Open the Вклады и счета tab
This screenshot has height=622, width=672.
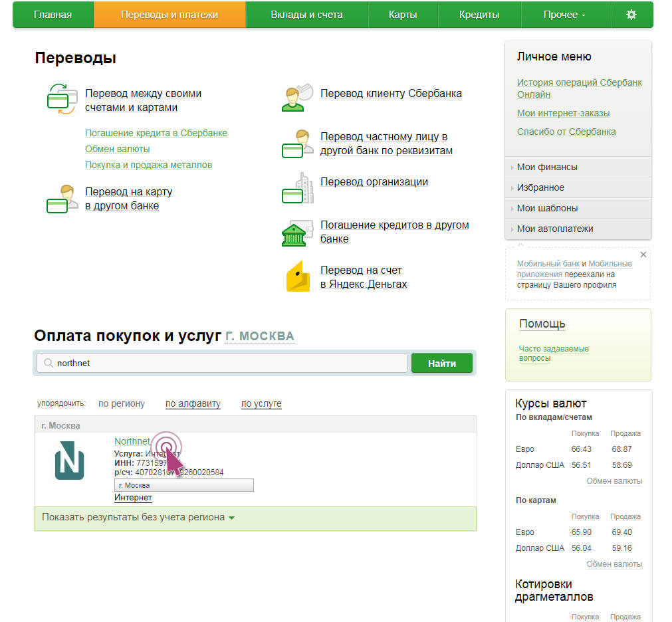[x=306, y=15]
